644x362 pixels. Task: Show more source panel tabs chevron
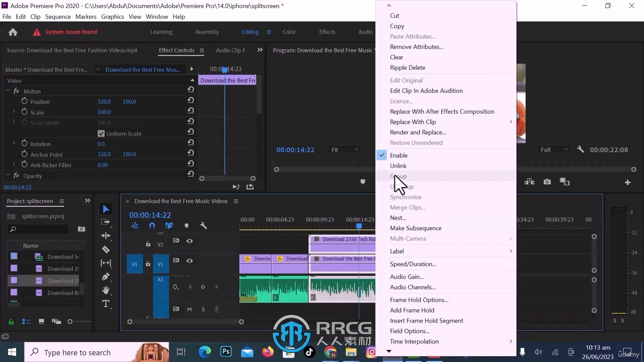pos(260,50)
